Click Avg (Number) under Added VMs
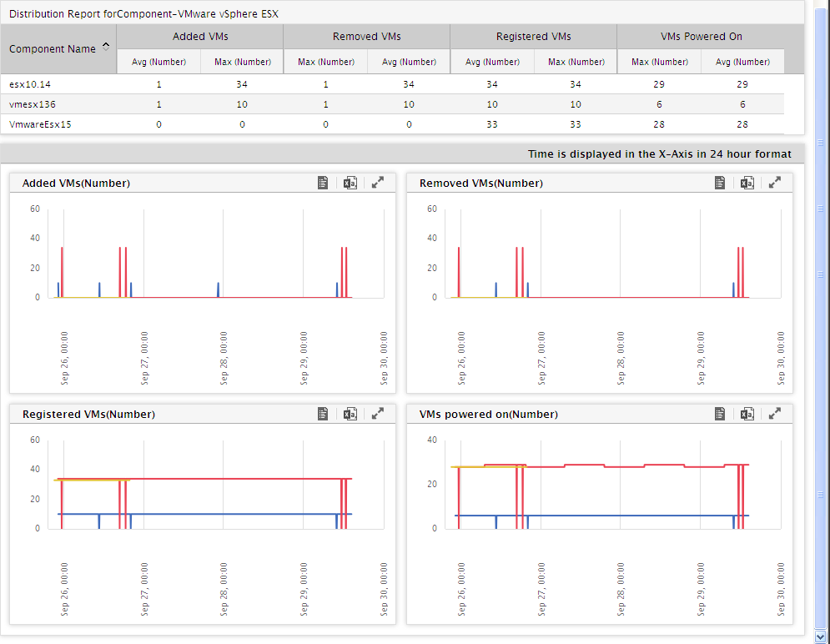Viewport: 830px width, 644px height. click(158, 62)
